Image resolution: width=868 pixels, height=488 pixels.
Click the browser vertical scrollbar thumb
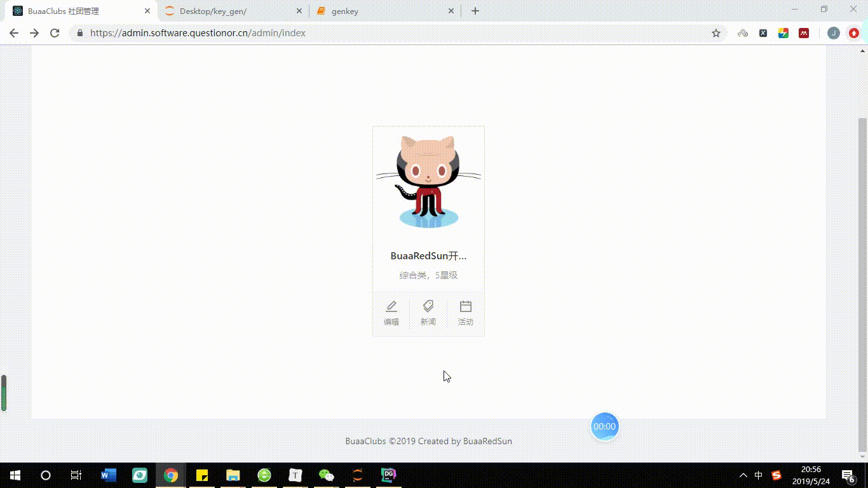[862, 284]
